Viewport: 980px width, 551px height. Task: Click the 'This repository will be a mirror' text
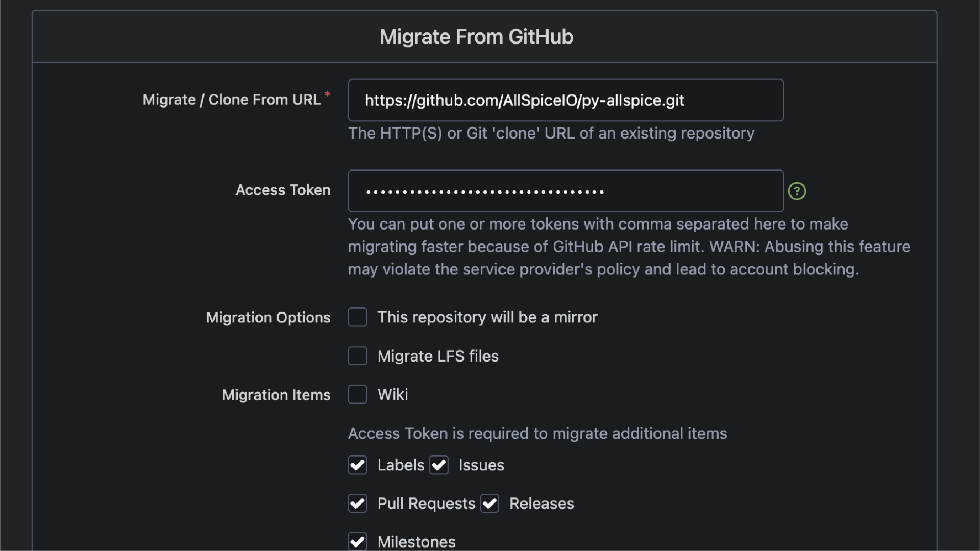point(487,317)
